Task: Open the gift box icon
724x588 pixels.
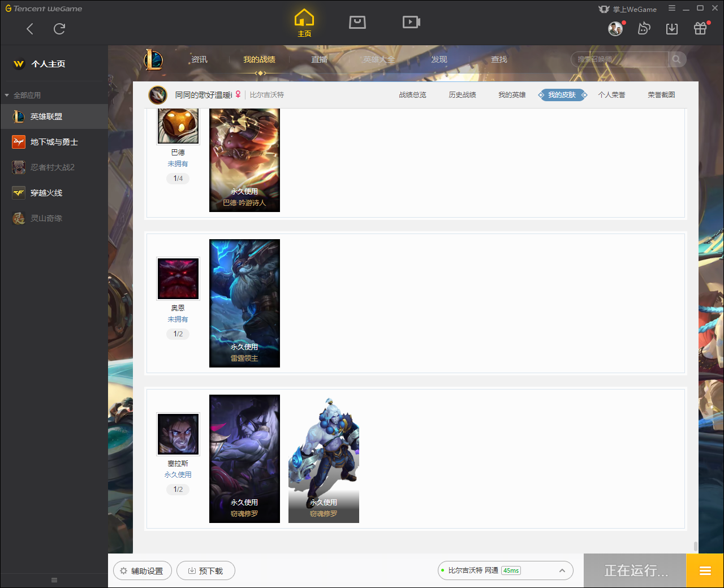Action: 700,28
